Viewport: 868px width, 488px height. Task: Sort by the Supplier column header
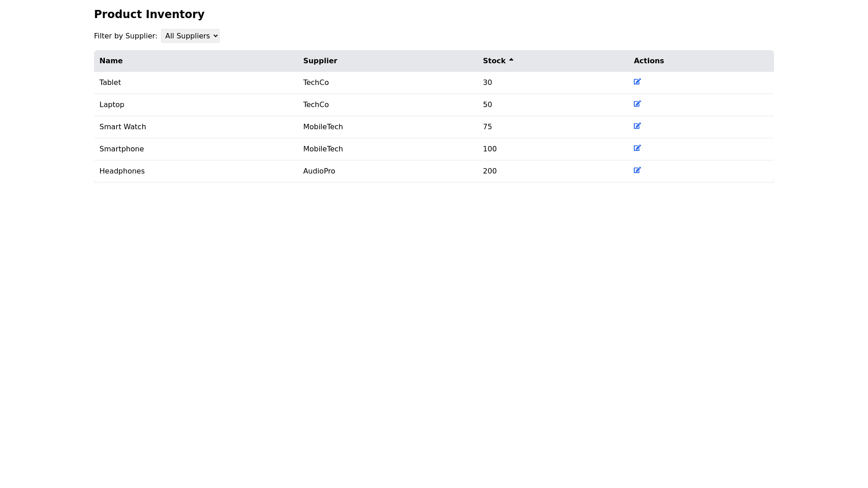(x=320, y=61)
